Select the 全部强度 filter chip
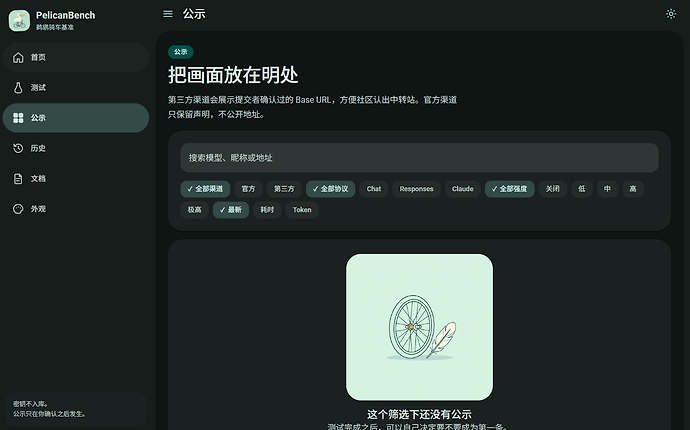This screenshot has width=690, height=430. click(x=510, y=189)
